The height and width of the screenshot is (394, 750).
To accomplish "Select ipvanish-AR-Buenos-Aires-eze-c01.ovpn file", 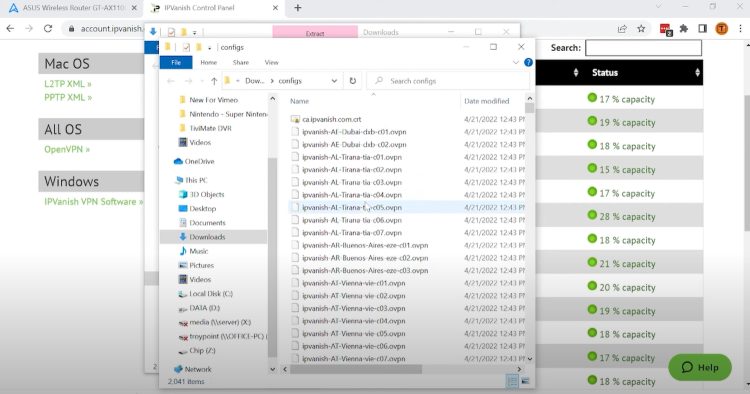I will pos(365,245).
